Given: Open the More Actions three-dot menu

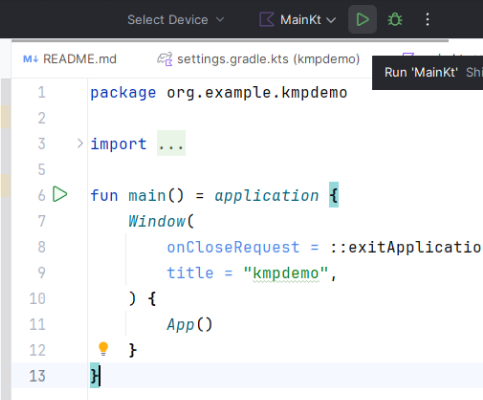Looking at the screenshot, I should click(x=427, y=19).
